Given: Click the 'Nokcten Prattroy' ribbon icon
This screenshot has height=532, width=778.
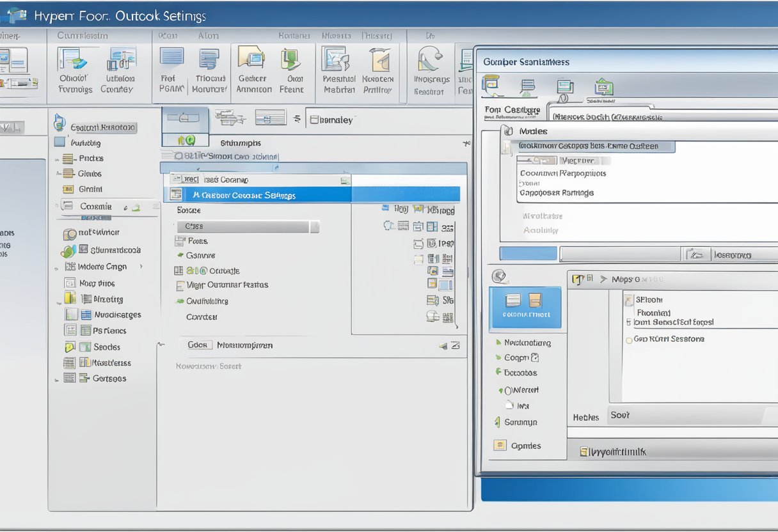Looking at the screenshot, I should point(380,60).
